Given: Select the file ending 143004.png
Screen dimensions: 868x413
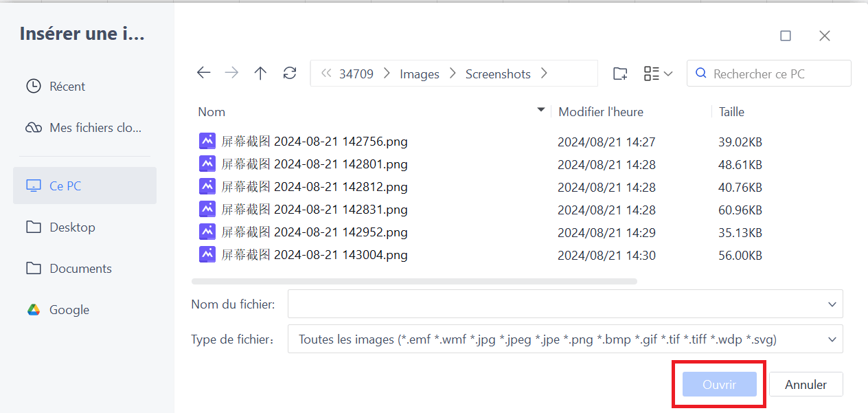Looking at the screenshot, I should point(315,255).
